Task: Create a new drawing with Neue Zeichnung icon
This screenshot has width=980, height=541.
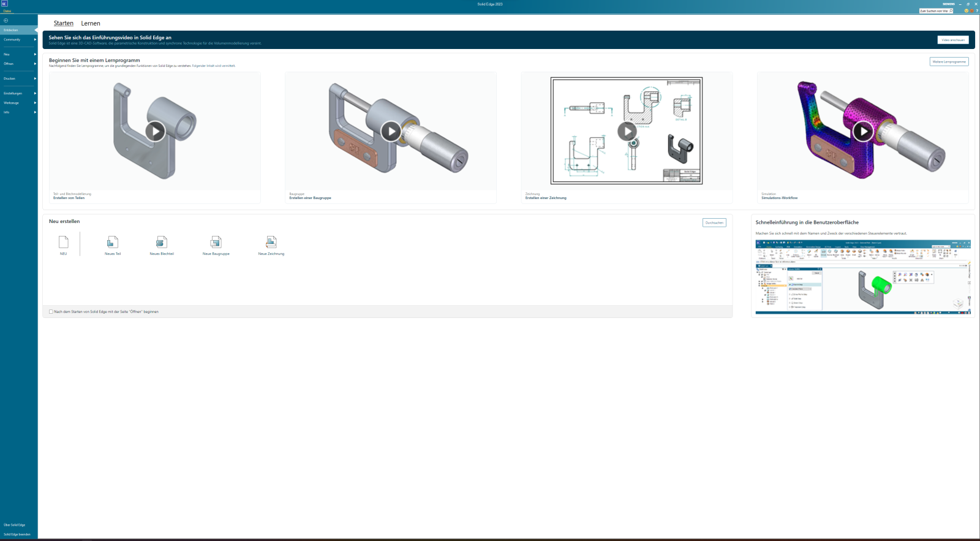Action: click(271, 242)
